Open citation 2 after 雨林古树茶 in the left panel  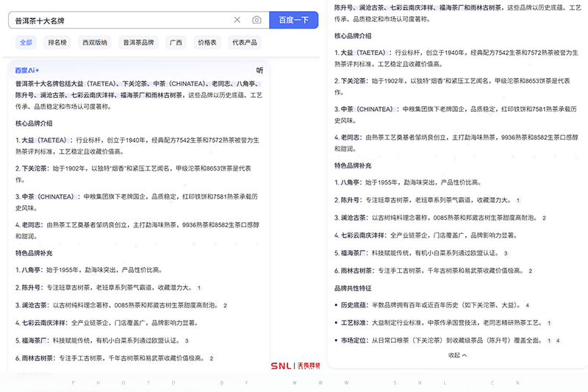212,358
